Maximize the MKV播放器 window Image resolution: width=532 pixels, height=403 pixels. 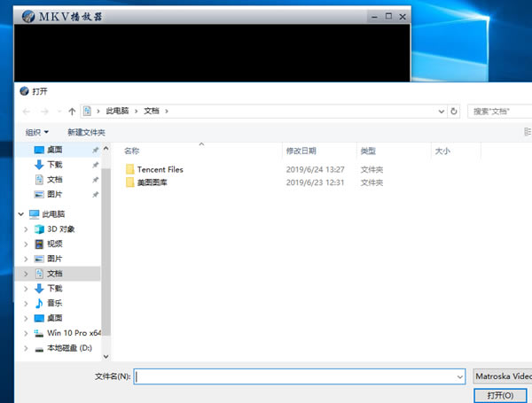point(389,16)
